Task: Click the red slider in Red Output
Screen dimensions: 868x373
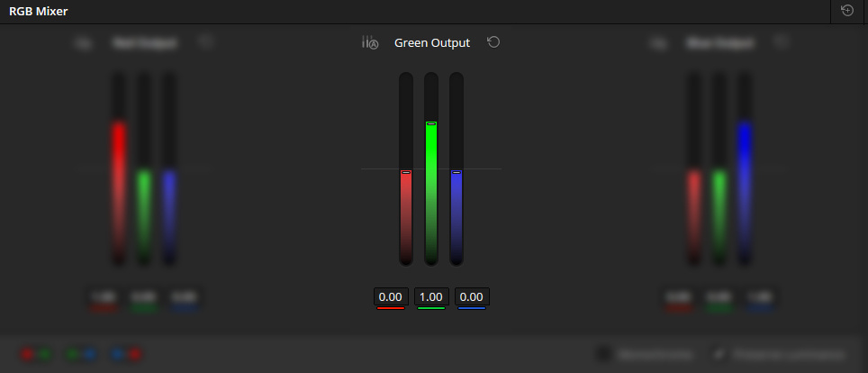Action: 119,169
